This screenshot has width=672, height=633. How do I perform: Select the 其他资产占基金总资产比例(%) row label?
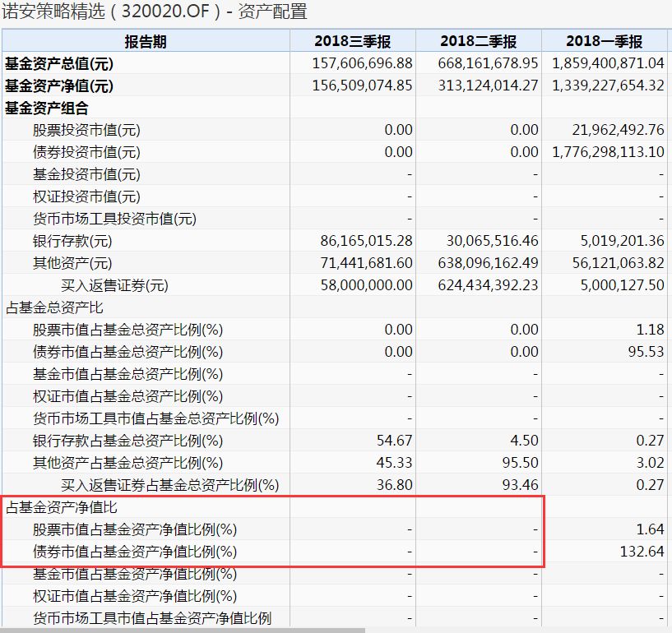(x=127, y=463)
